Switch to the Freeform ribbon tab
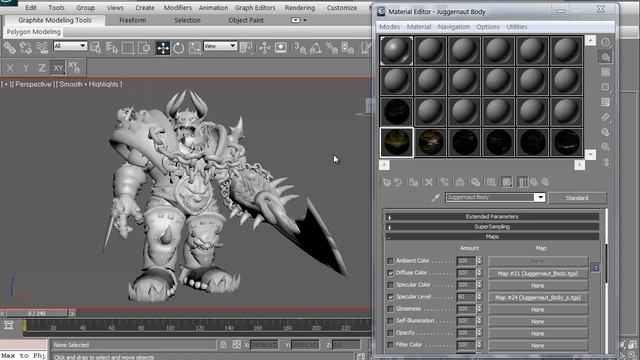This screenshot has width=640, height=360. pos(133,20)
